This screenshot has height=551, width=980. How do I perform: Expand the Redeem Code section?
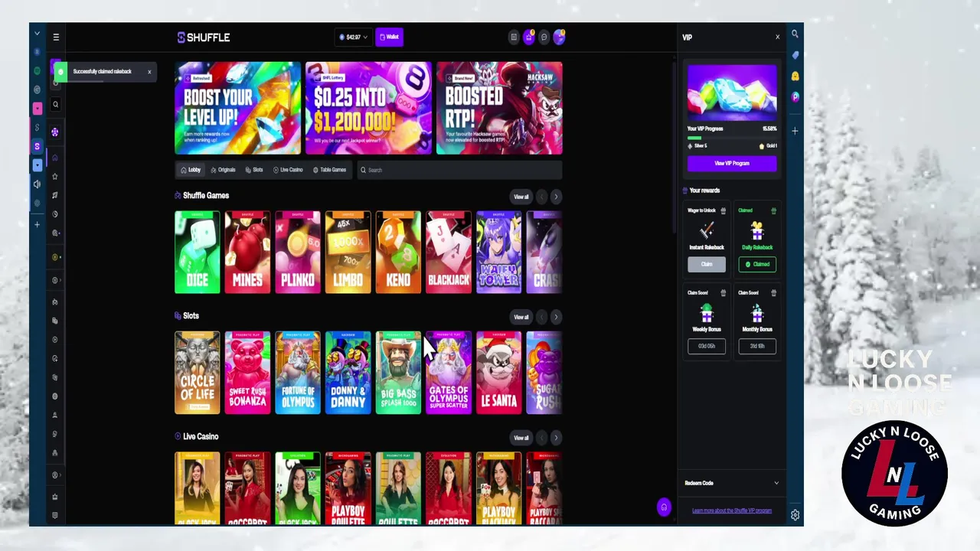[732, 483]
